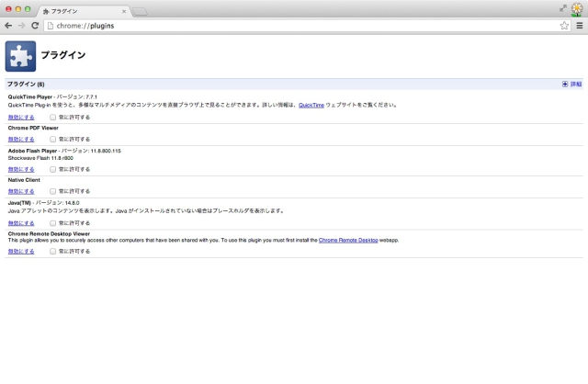The image size is (588, 384).
Task: Open a new tab
Action: (x=141, y=12)
